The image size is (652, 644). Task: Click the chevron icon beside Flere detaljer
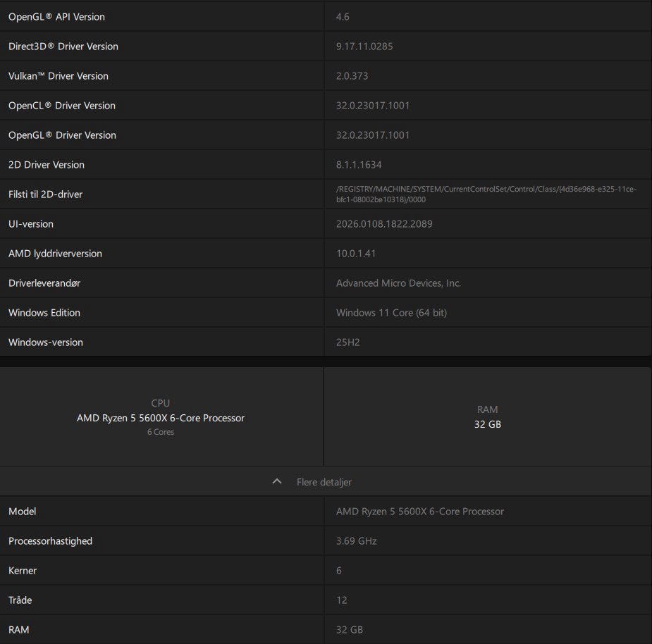[x=277, y=481]
